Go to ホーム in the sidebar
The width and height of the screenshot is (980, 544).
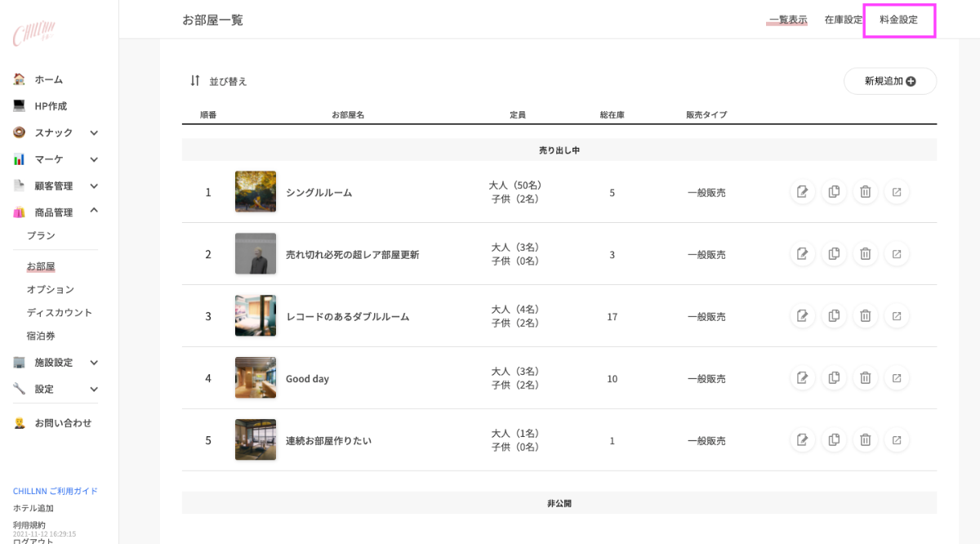[x=48, y=79]
